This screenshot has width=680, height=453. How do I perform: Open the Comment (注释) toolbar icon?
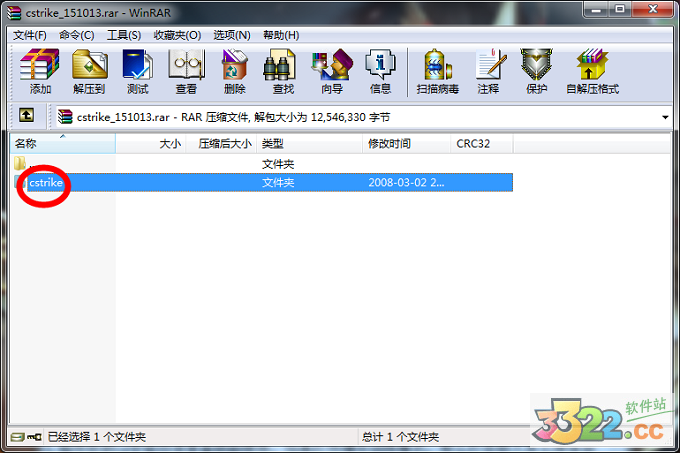(x=488, y=71)
